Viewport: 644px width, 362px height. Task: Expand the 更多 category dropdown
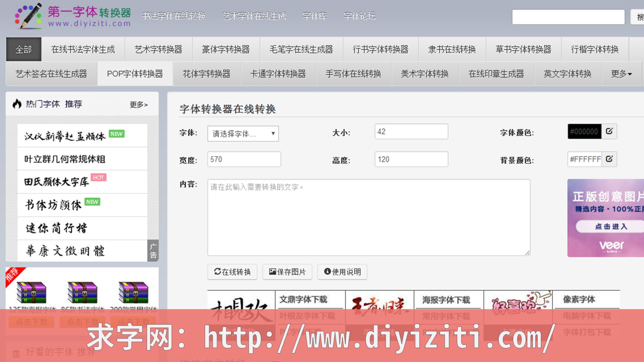621,74
